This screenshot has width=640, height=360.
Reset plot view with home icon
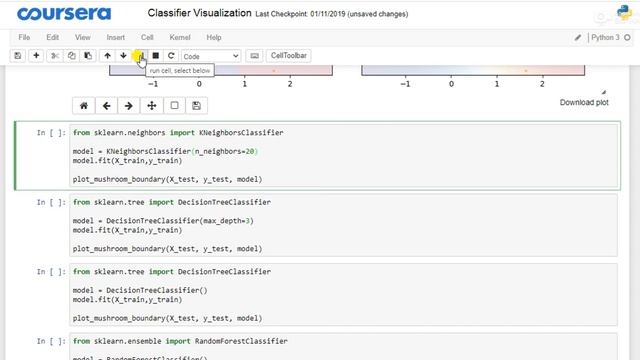84,106
